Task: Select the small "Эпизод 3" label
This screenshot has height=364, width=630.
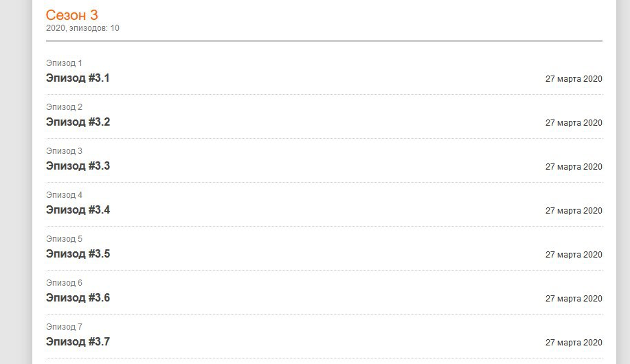Action: [64, 151]
